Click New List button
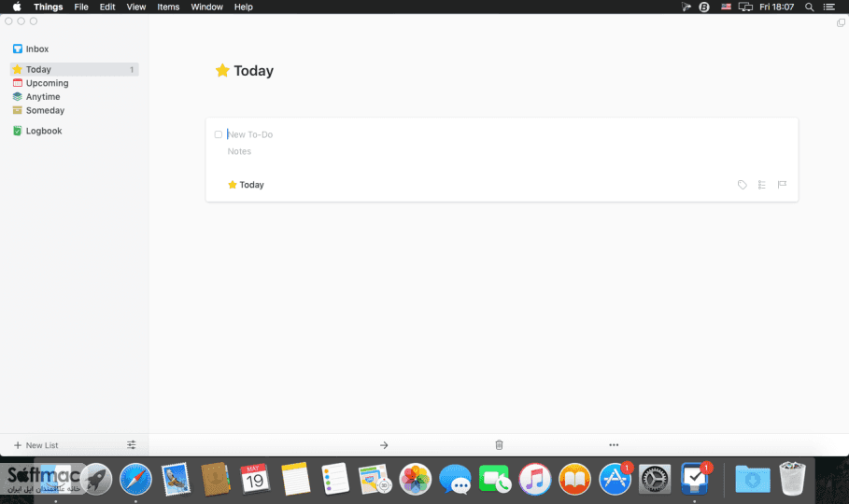The height and width of the screenshot is (504, 849). point(35,445)
